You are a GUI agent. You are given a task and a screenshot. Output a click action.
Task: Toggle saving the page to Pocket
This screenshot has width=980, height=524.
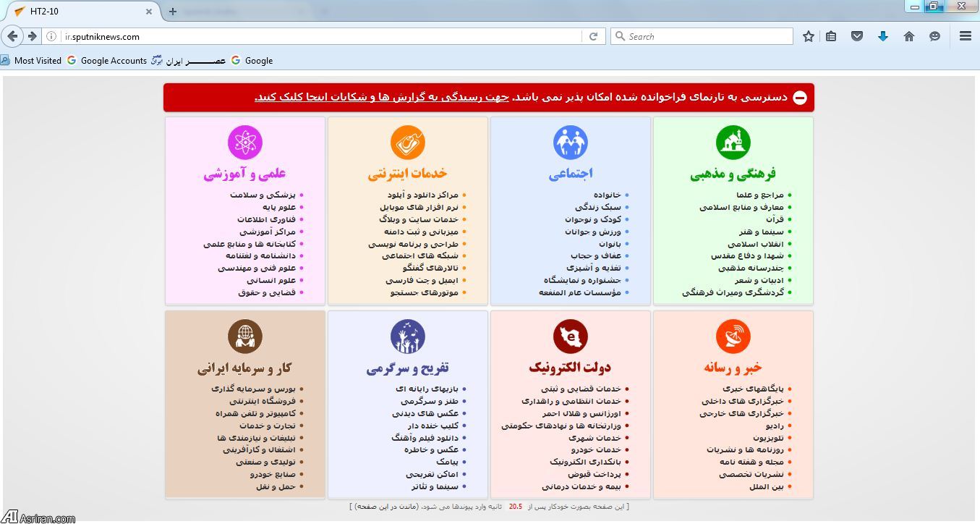click(x=857, y=35)
